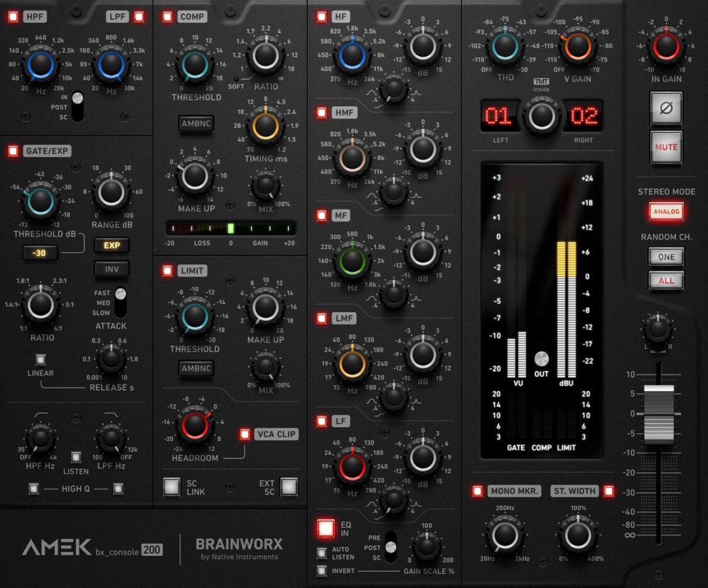Click the gate threshold -30 readout
Screen dimensions: 708x588
point(39,253)
